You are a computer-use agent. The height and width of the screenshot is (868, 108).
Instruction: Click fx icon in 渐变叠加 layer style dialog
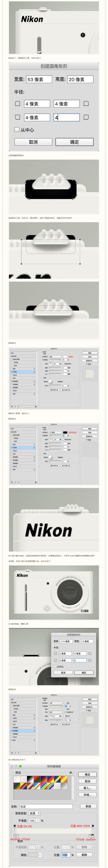pos(12,753)
